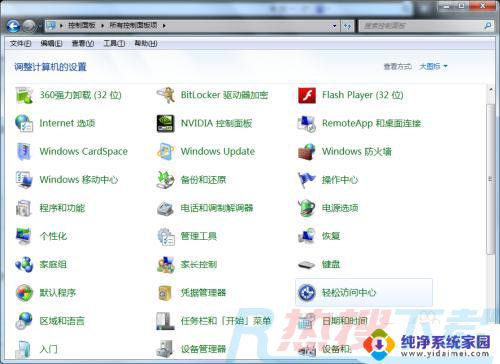Viewport: 500px width, 364px height.
Task: Open BitLocker 驱动器加密 key icon
Action: tap(166, 95)
